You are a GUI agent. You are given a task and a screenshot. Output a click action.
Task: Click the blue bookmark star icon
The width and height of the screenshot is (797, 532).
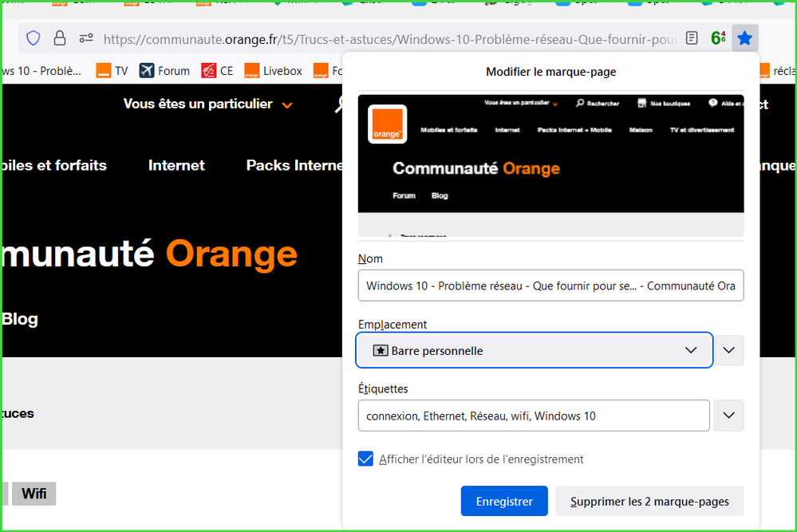tap(744, 38)
